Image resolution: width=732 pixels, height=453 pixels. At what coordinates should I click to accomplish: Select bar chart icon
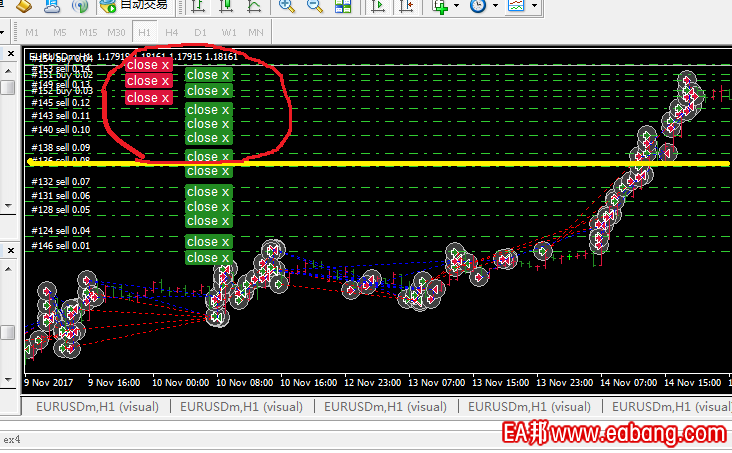(198, 7)
